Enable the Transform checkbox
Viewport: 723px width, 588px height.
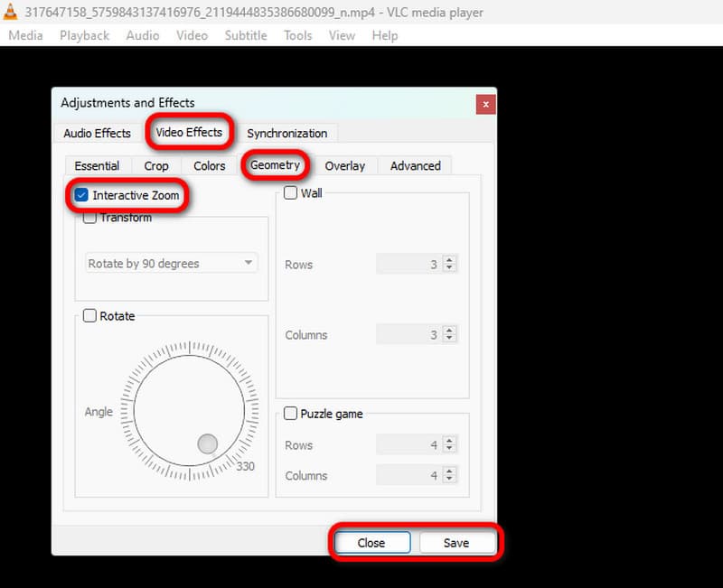tap(89, 218)
